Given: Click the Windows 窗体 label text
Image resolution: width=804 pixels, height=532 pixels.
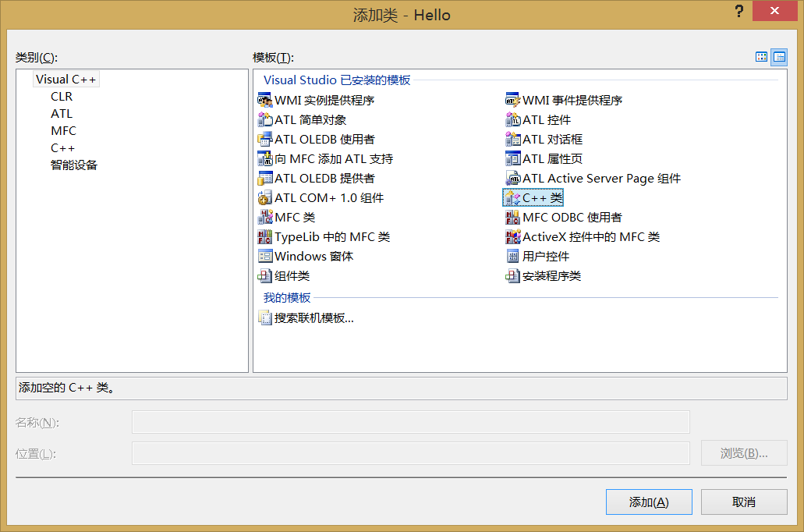Looking at the screenshot, I should pos(313,257).
